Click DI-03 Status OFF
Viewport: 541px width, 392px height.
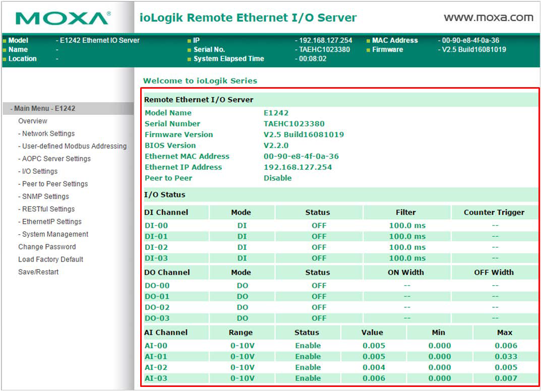[x=319, y=258]
